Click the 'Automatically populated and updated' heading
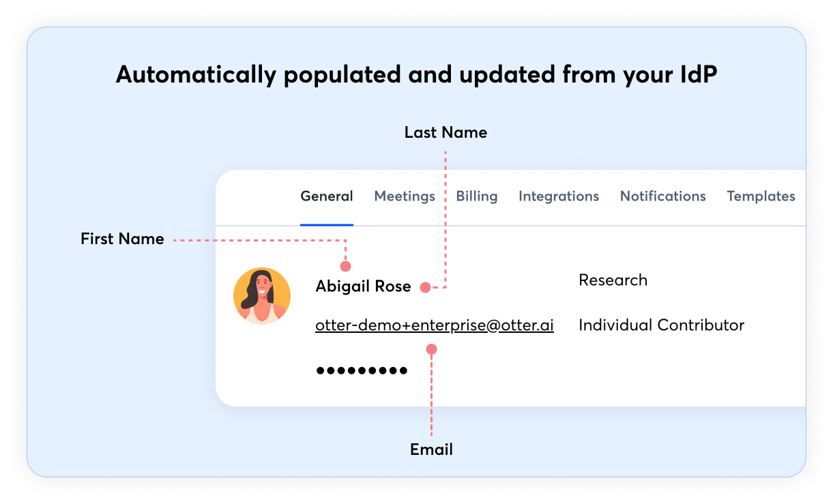The height and width of the screenshot is (504, 833). (x=416, y=75)
